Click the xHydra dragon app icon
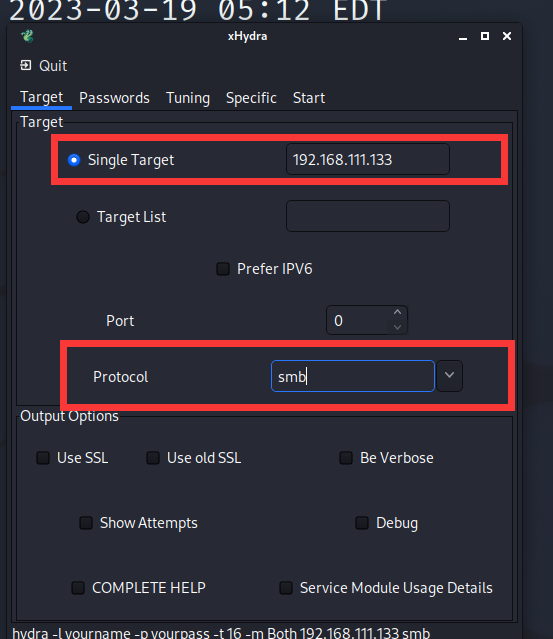 [28, 36]
